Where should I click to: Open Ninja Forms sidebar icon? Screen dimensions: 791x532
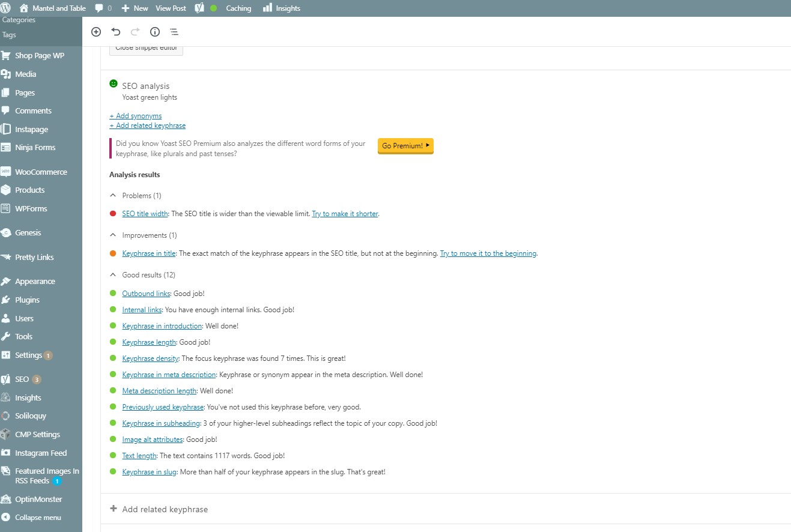pyautogui.click(x=6, y=147)
